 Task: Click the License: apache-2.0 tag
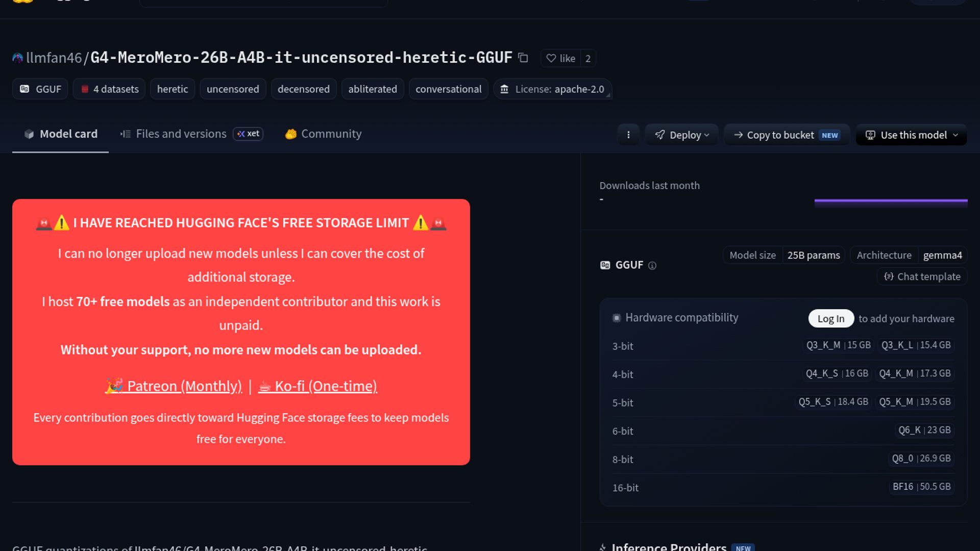tap(552, 89)
